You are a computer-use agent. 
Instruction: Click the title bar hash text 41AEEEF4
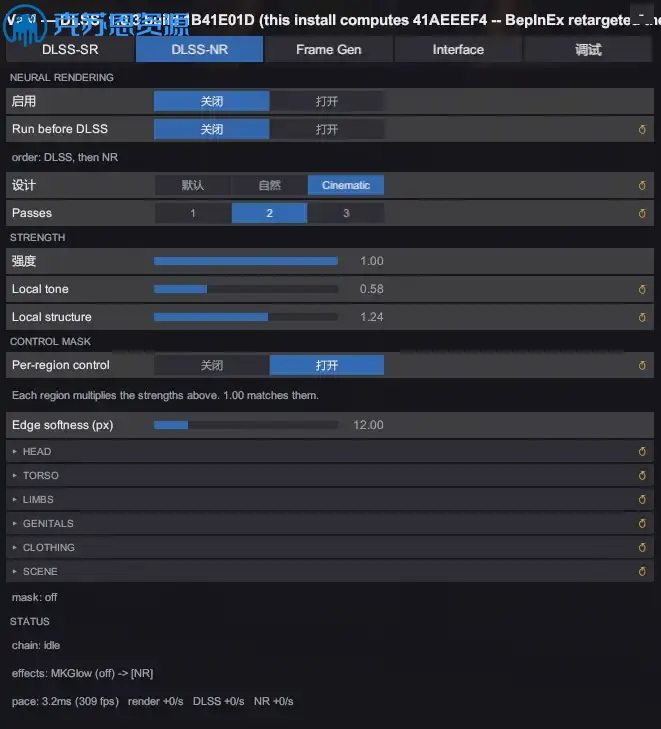click(x=449, y=20)
